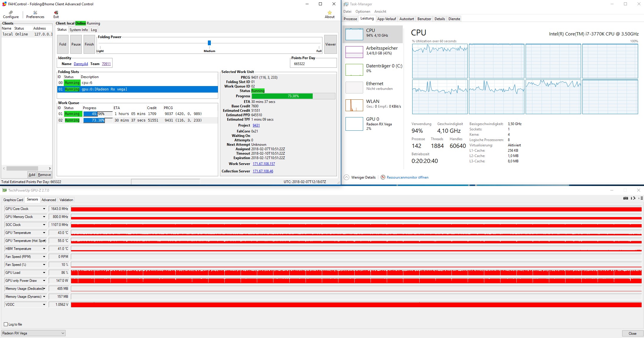The width and height of the screenshot is (644, 338).
Task: Open Ressourcenmonitor via its icon link
Action: [x=383, y=177]
